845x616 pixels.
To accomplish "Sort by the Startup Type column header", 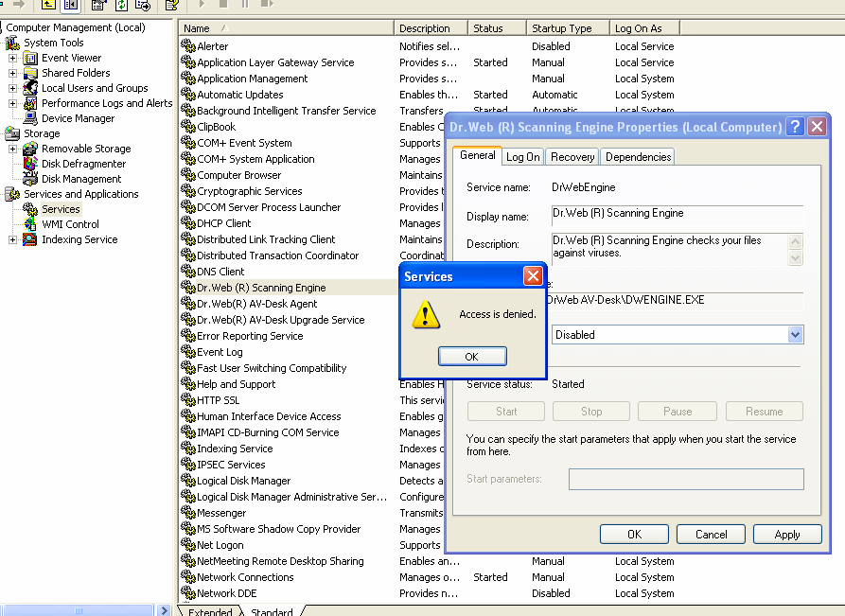I will point(568,28).
